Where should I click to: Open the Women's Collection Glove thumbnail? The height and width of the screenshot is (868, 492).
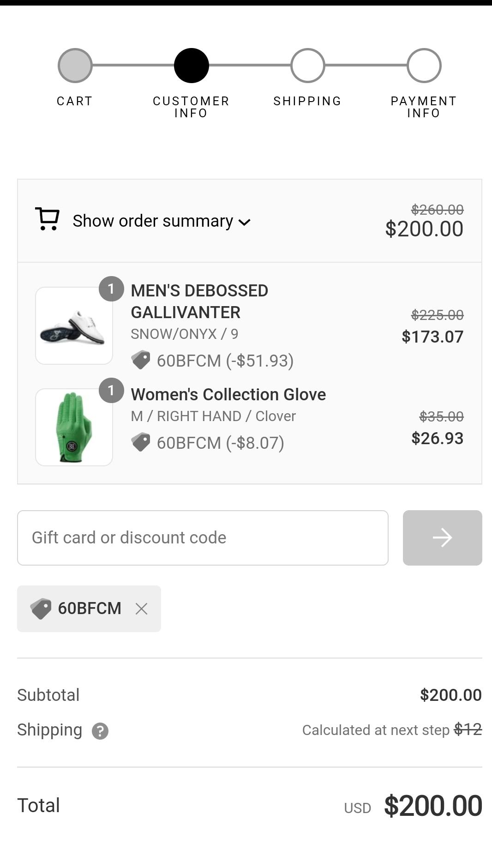pos(74,428)
